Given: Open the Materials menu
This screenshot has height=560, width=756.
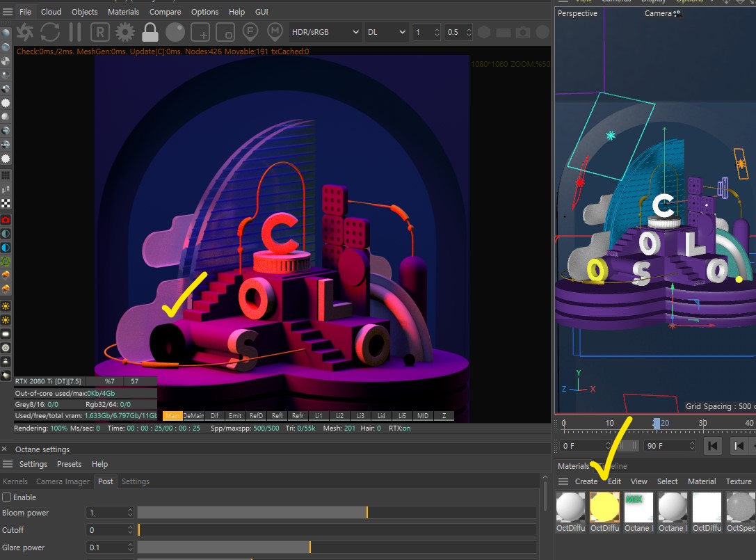Looking at the screenshot, I should click(123, 12).
